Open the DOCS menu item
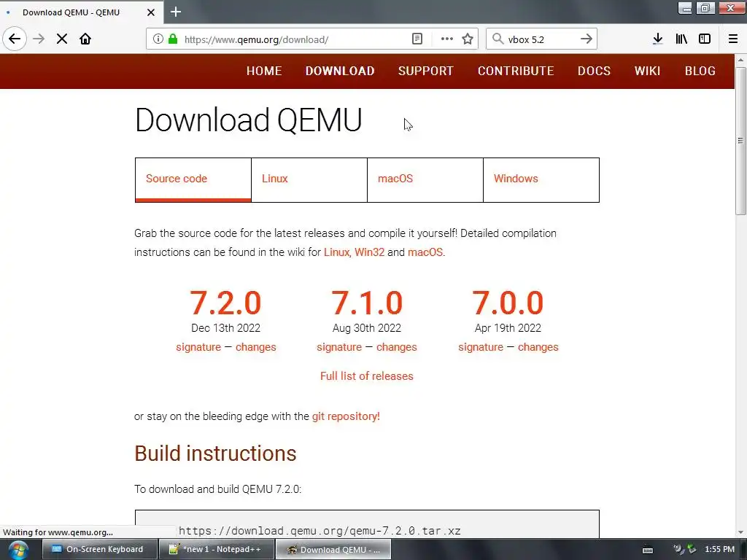Image resolution: width=747 pixels, height=560 pixels. click(x=594, y=71)
